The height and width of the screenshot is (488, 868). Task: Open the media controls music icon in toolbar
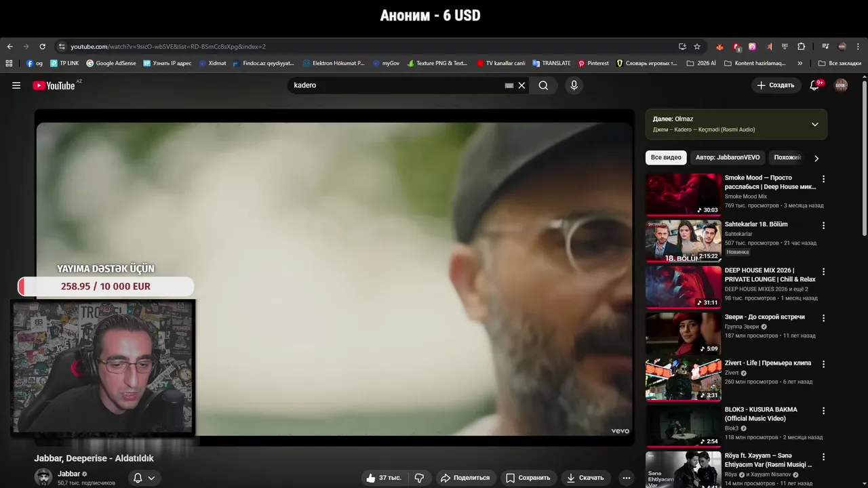point(825,47)
